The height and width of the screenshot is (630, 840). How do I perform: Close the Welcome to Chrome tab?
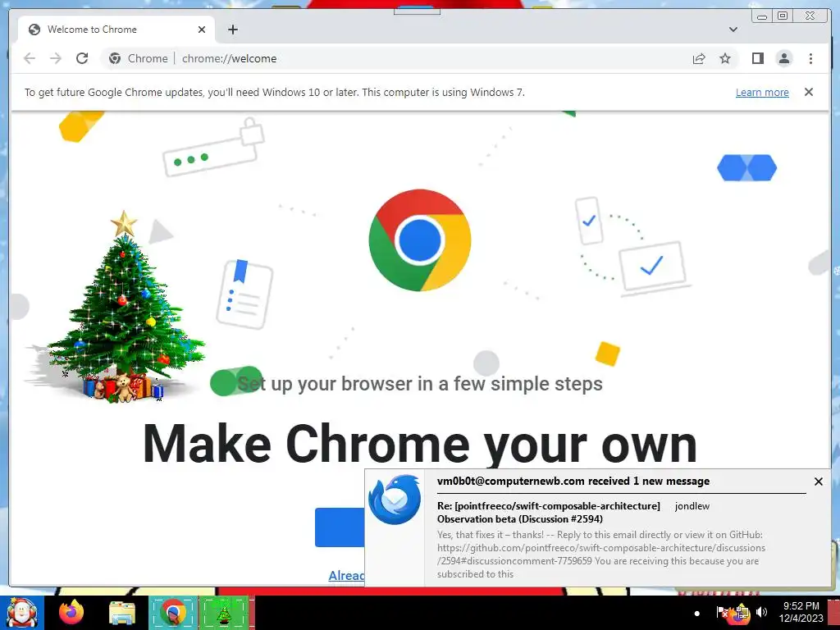pos(202,30)
